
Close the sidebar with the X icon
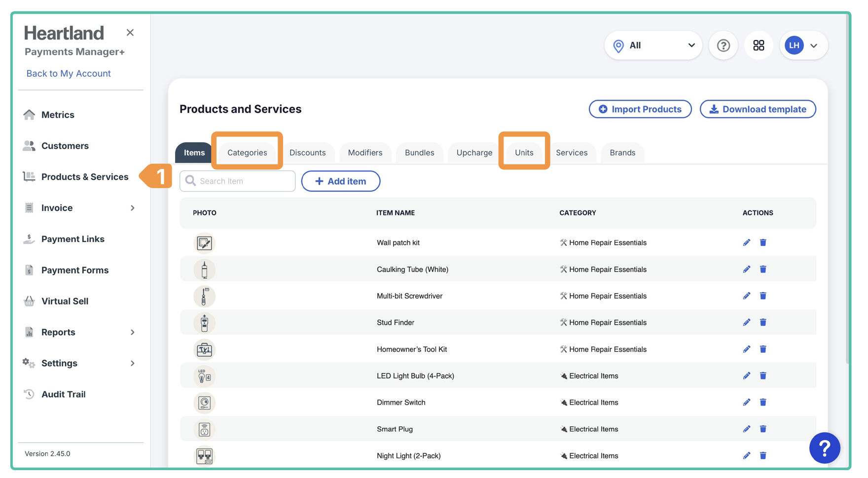pos(130,33)
